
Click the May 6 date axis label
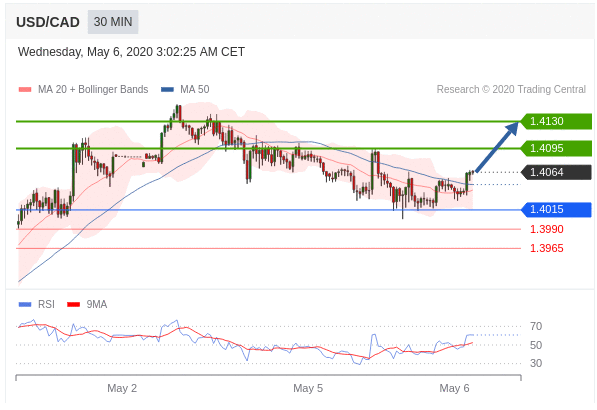(x=454, y=388)
